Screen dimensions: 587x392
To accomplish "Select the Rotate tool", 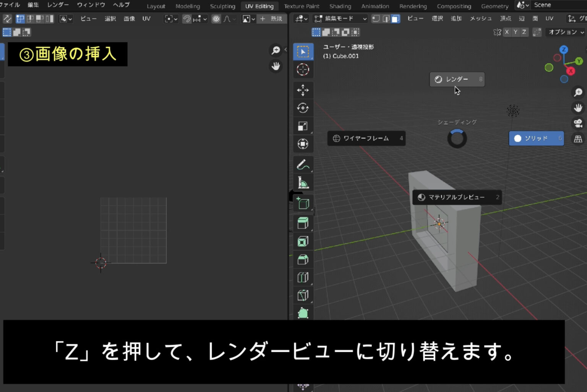I will [303, 108].
